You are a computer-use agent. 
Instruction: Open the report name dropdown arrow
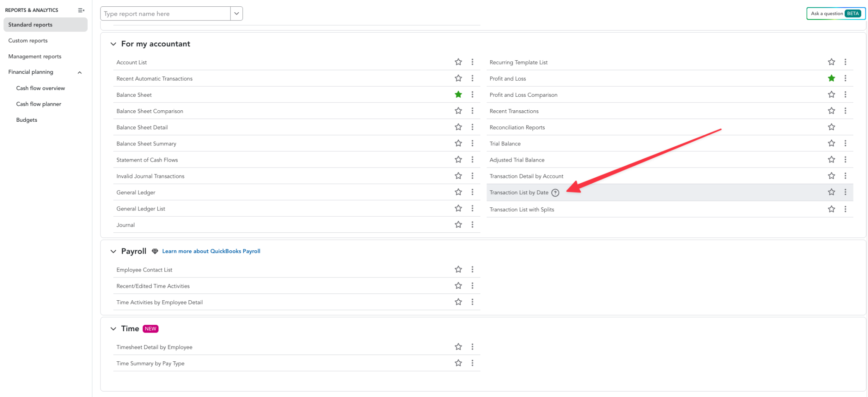click(x=236, y=14)
